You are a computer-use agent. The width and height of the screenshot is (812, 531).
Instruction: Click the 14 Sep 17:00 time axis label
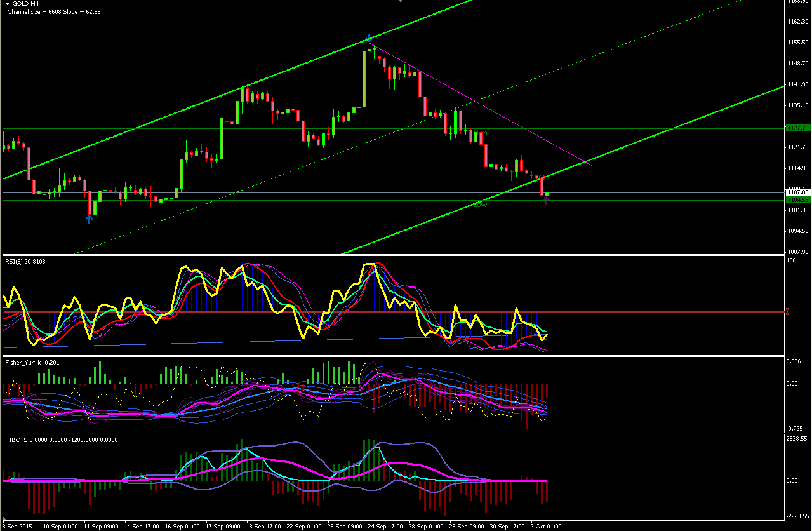(x=142, y=527)
